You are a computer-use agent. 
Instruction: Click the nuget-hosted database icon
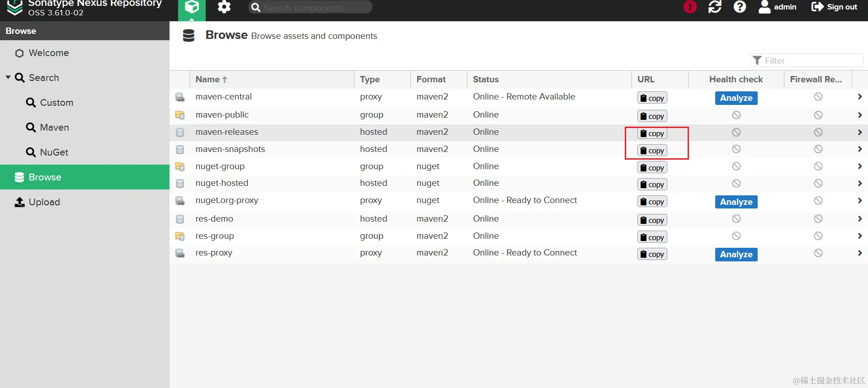tap(180, 184)
